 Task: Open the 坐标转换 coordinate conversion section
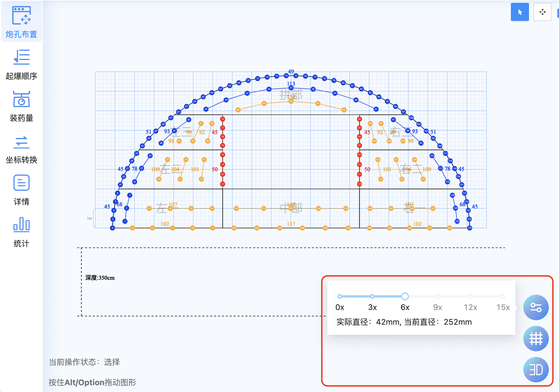(21, 149)
